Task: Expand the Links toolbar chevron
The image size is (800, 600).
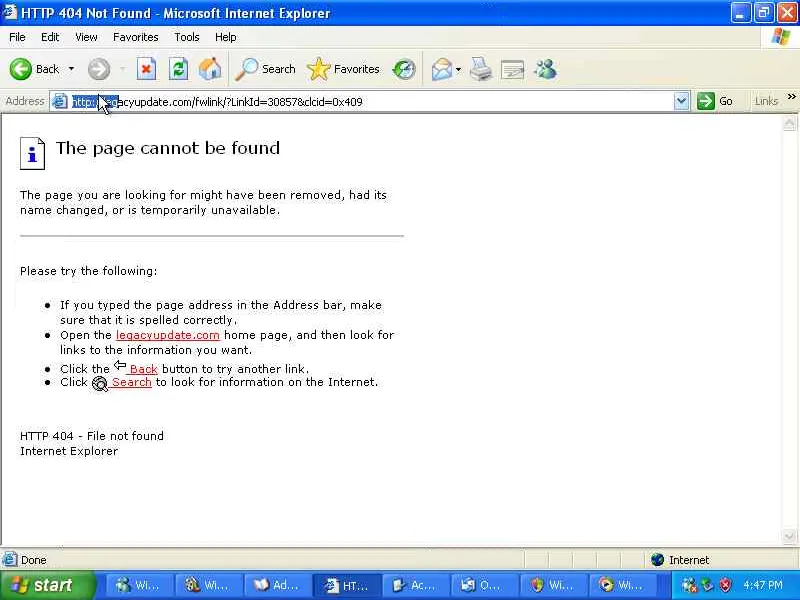Action: click(x=791, y=96)
